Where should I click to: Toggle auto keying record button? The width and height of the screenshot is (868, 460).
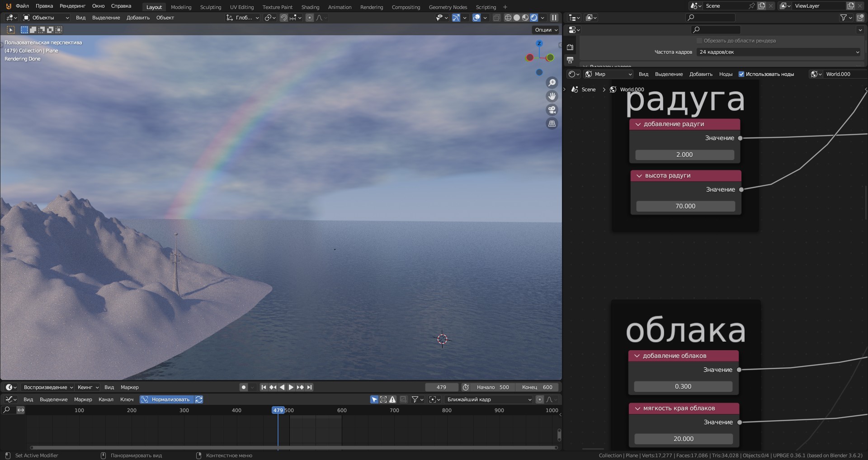[x=244, y=387]
